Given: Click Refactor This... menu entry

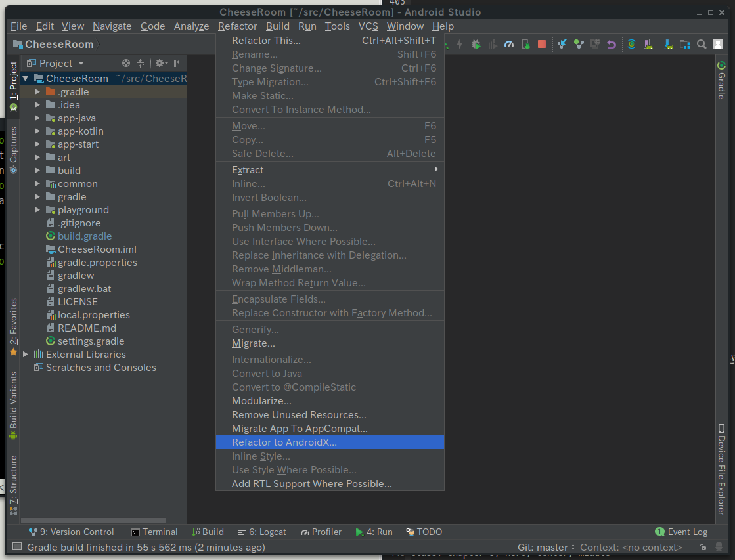Looking at the screenshot, I should (x=330, y=41).
